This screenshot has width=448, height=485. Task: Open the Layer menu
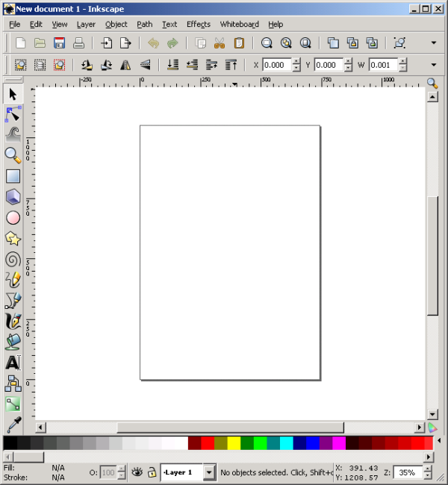click(x=86, y=24)
